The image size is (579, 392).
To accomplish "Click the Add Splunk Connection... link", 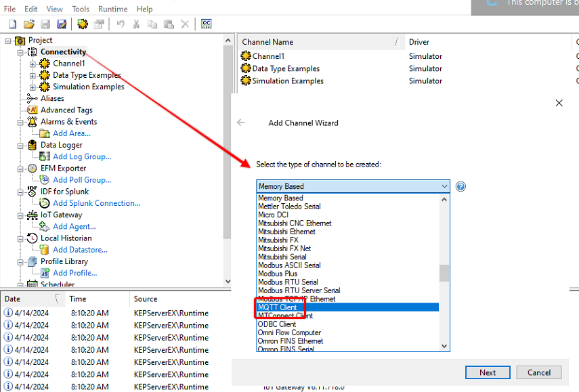I will 96,203.
